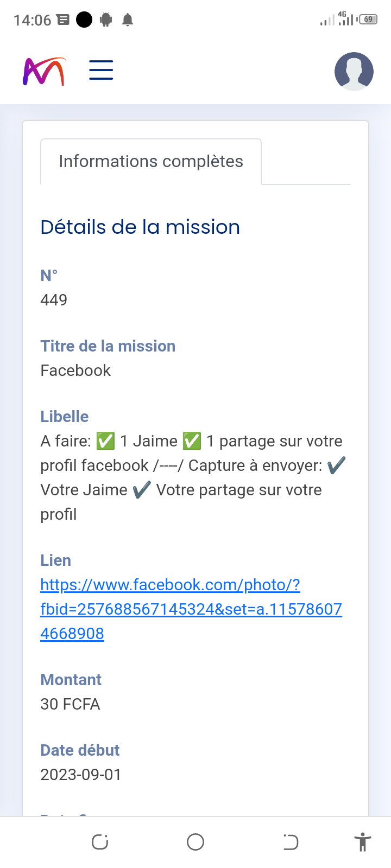Tap the recent apps navigation button

coord(100,842)
